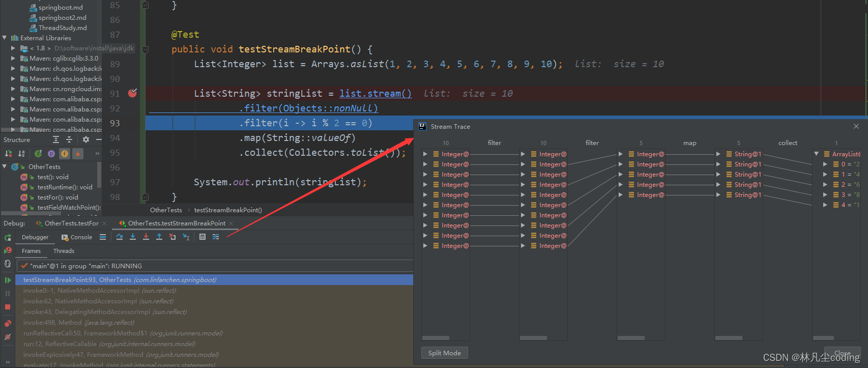868x368 pixels.
Task: Toggle Sort by Visibility in the Structure toolbar
Action: pyautogui.click(x=8, y=153)
